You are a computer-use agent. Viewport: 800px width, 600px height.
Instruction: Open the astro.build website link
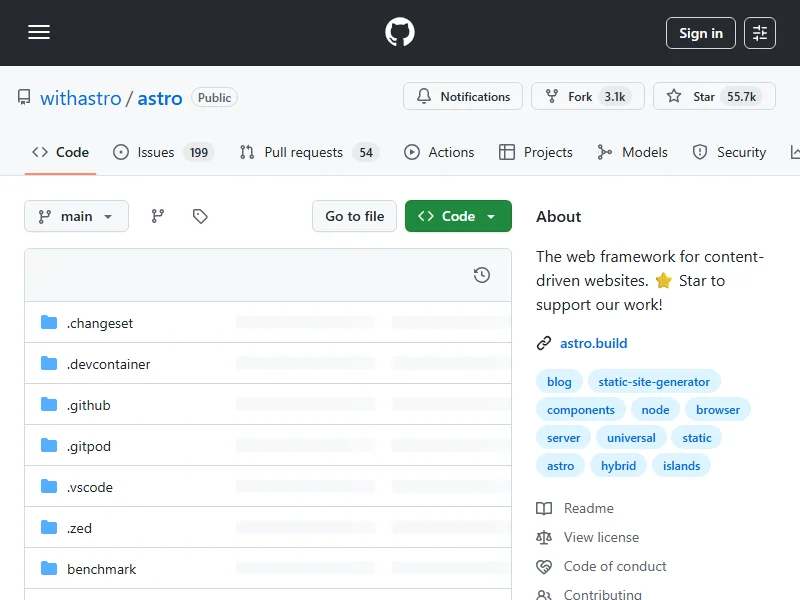(x=593, y=343)
